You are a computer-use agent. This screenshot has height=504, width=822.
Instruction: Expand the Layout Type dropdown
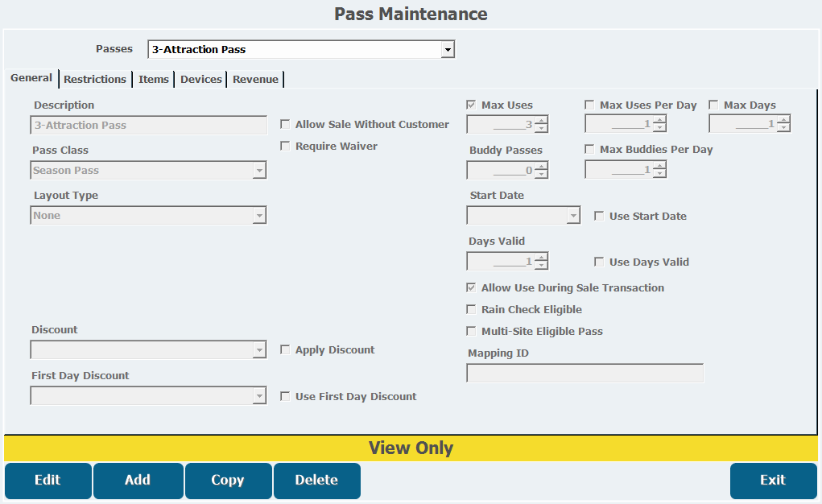click(x=258, y=216)
